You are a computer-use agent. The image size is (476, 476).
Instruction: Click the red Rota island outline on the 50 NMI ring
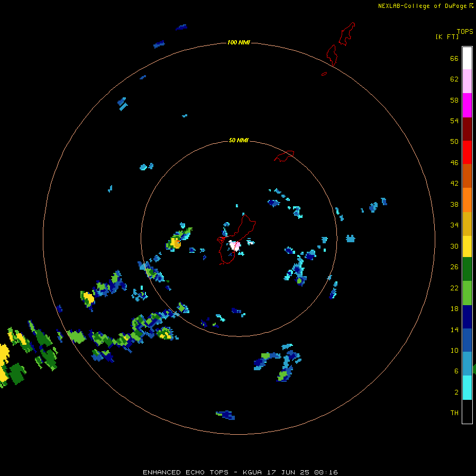284,155
